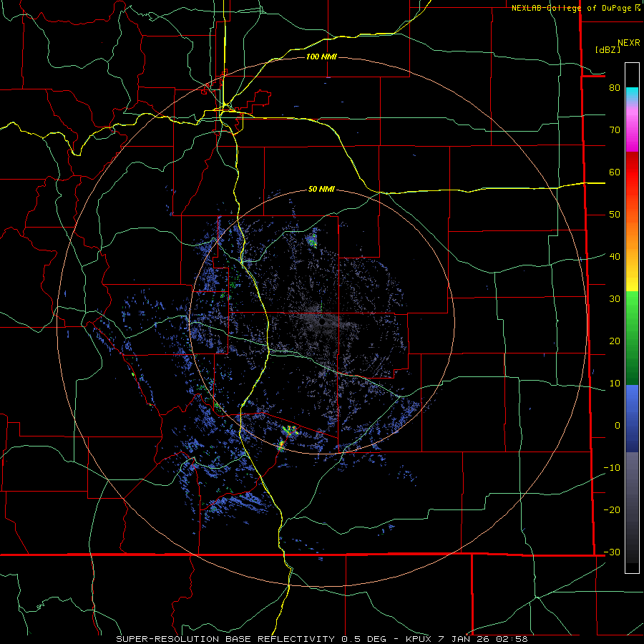Viewport: 644px width, 644px height.
Task: Pick the red segment of the color bar
Action: tap(632, 172)
